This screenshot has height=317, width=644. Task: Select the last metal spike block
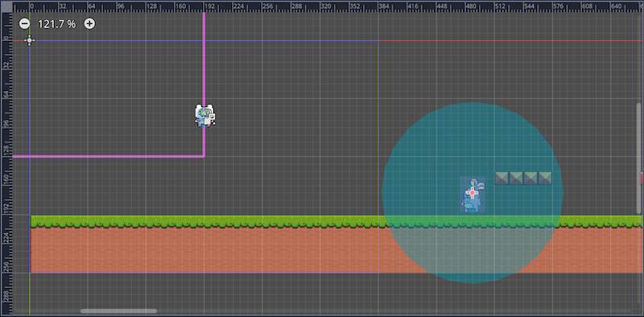545,178
